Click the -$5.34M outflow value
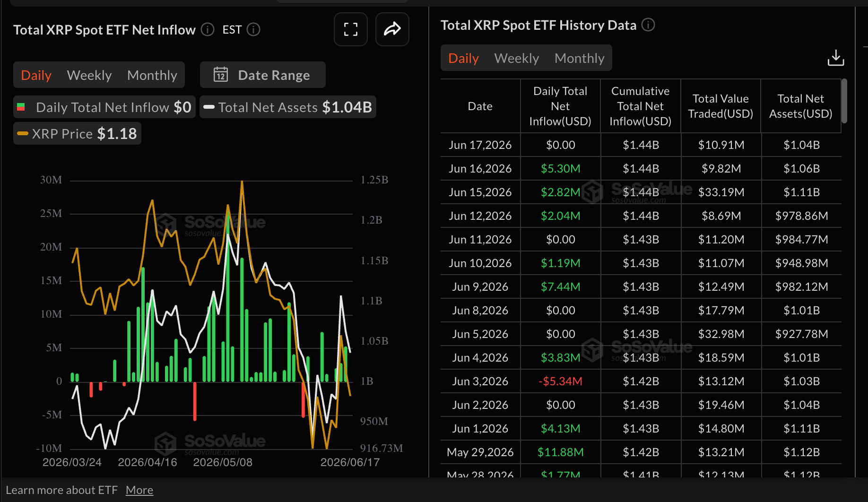Screen dimensions: 868x502 (x=561, y=381)
